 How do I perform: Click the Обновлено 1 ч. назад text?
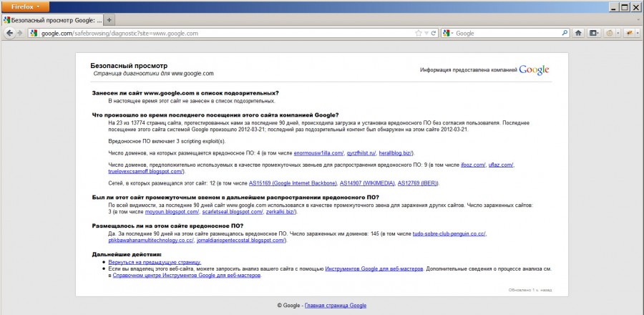530,290
